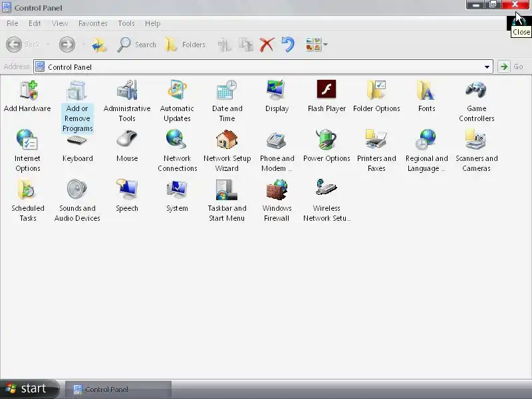Open Scanners and Cameras

(476, 151)
